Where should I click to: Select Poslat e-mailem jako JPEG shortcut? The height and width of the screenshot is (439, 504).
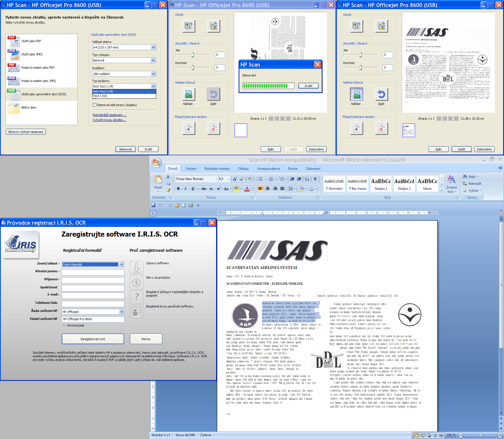(x=42, y=81)
